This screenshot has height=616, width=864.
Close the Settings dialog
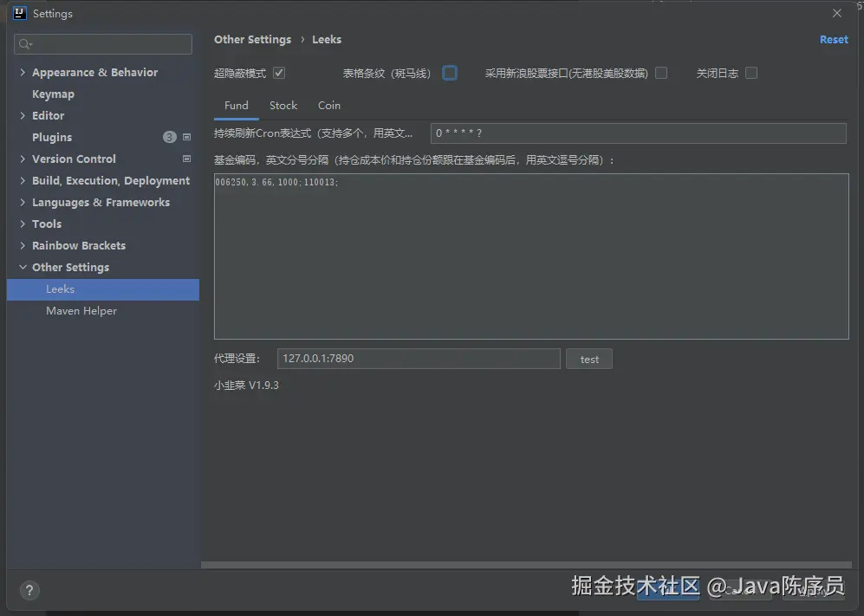click(836, 13)
